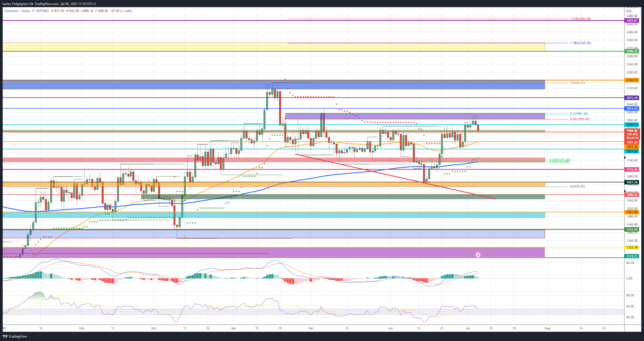Select the green 2305.35 price label
Screen dimensions: 644x341
click(632, 51)
